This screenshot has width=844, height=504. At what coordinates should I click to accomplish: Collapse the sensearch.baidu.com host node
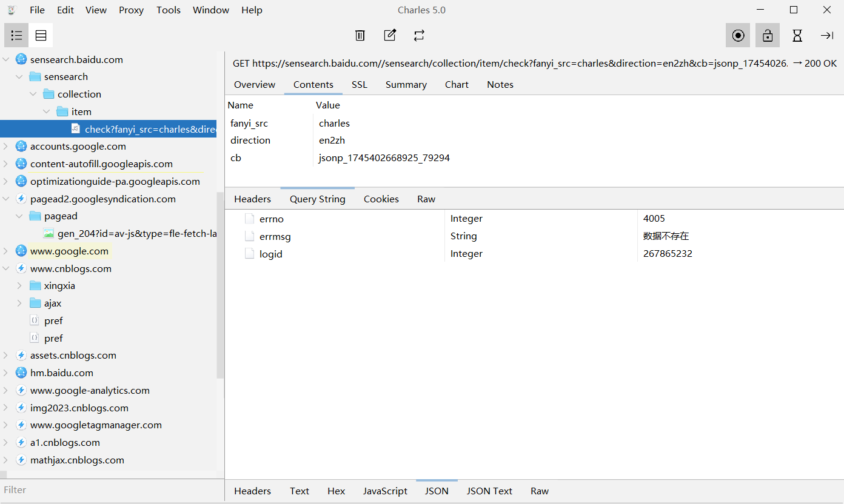coord(6,59)
